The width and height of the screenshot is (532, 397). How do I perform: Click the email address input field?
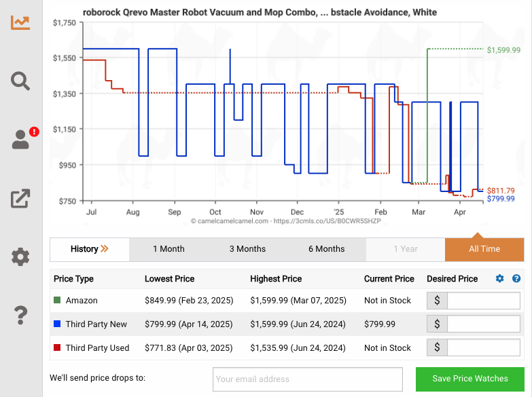click(307, 379)
